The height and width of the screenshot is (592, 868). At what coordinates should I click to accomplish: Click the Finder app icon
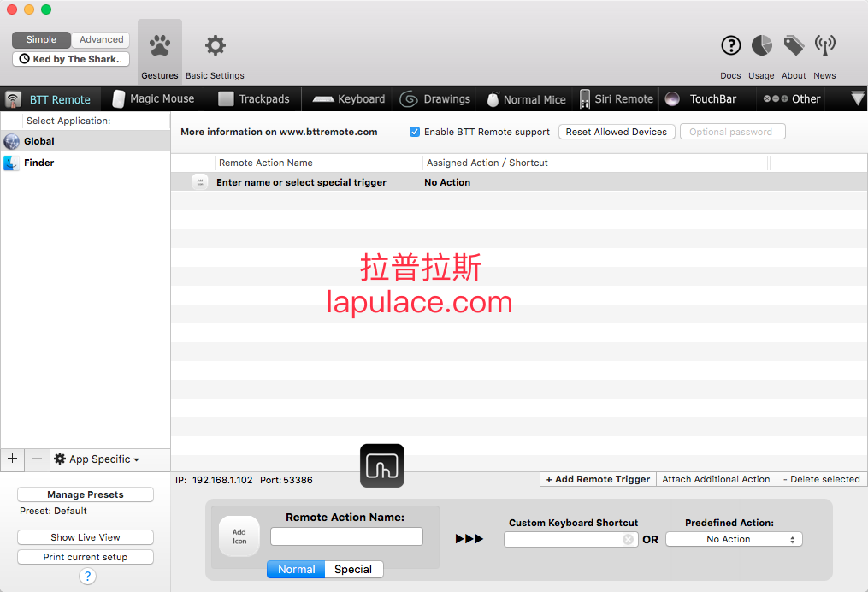click(11, 163)
